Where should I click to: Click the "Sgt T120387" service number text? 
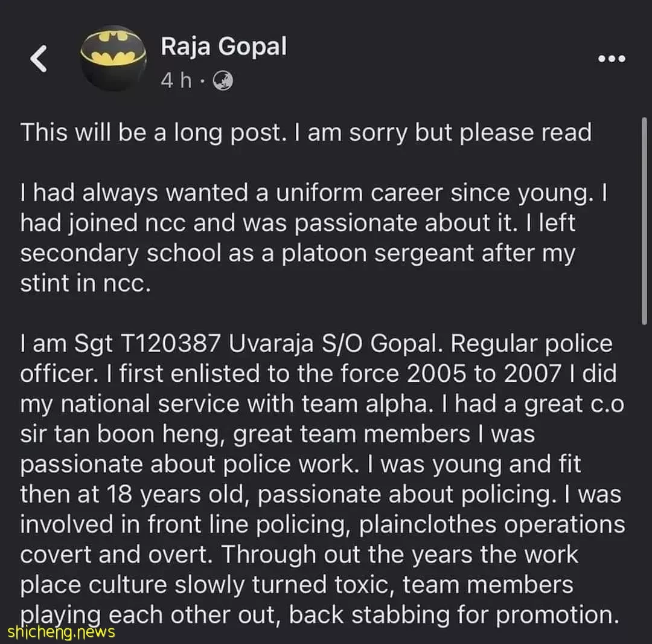coord(147,344)
